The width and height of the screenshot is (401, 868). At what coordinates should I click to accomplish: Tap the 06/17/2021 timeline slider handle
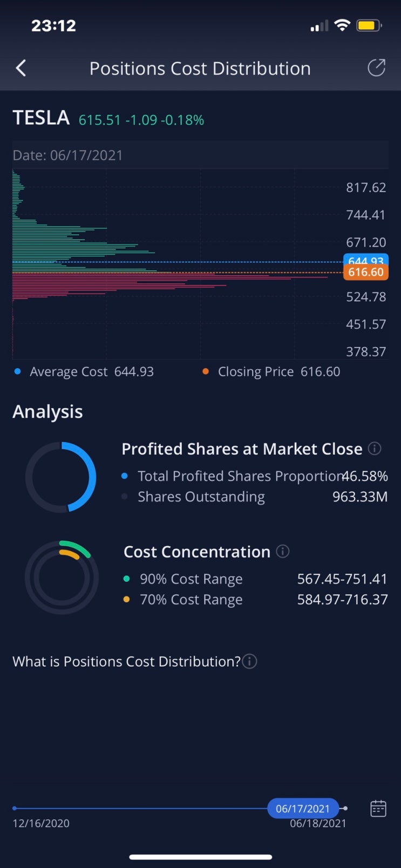point(303,809)
